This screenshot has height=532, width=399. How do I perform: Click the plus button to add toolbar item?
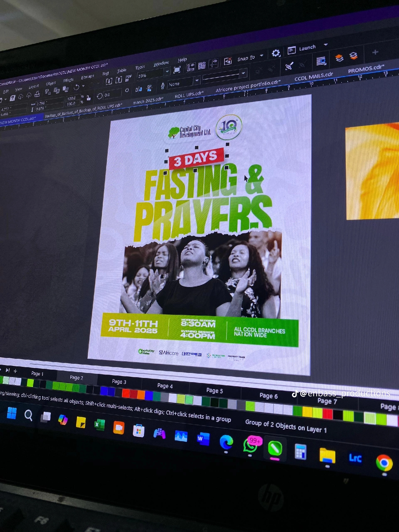click(375, 52)
